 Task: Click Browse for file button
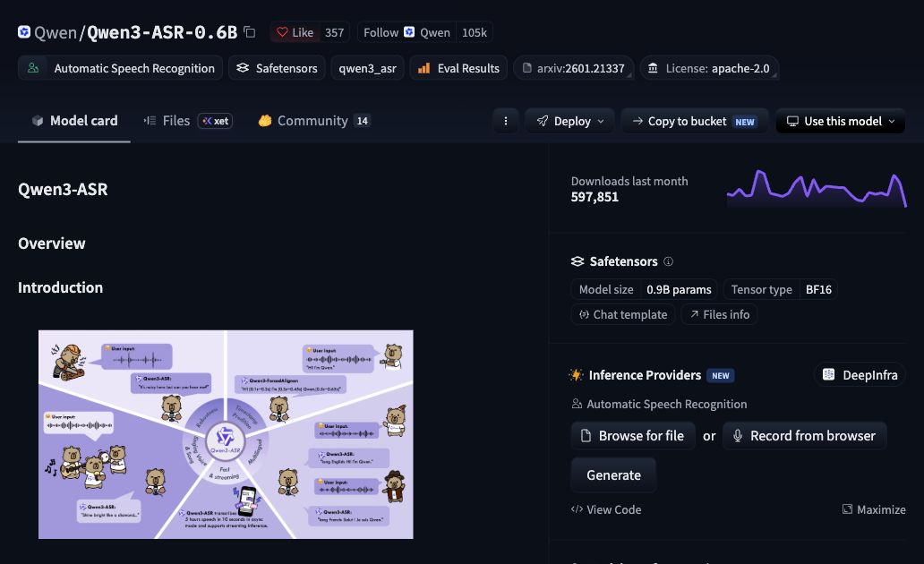coord(633,435)
